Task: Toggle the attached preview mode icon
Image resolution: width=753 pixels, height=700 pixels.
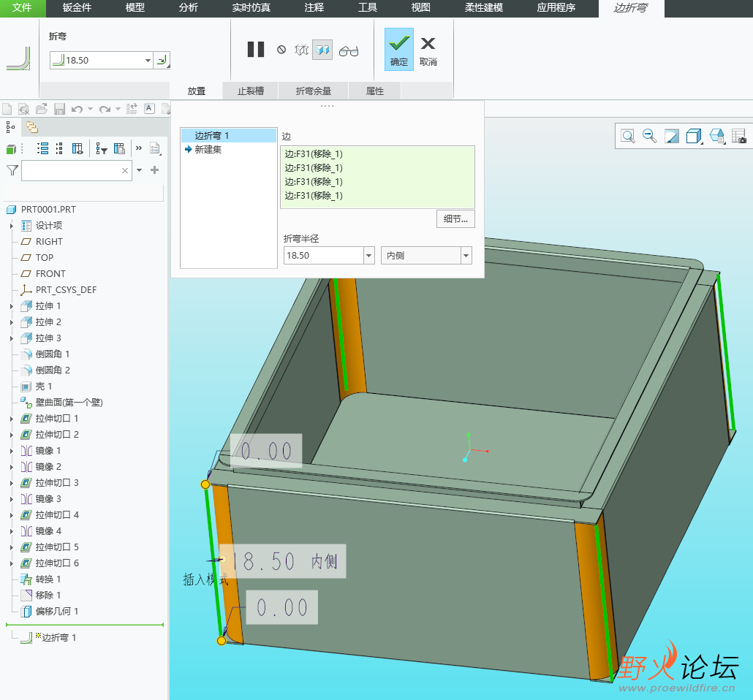Action: point(322,50)
